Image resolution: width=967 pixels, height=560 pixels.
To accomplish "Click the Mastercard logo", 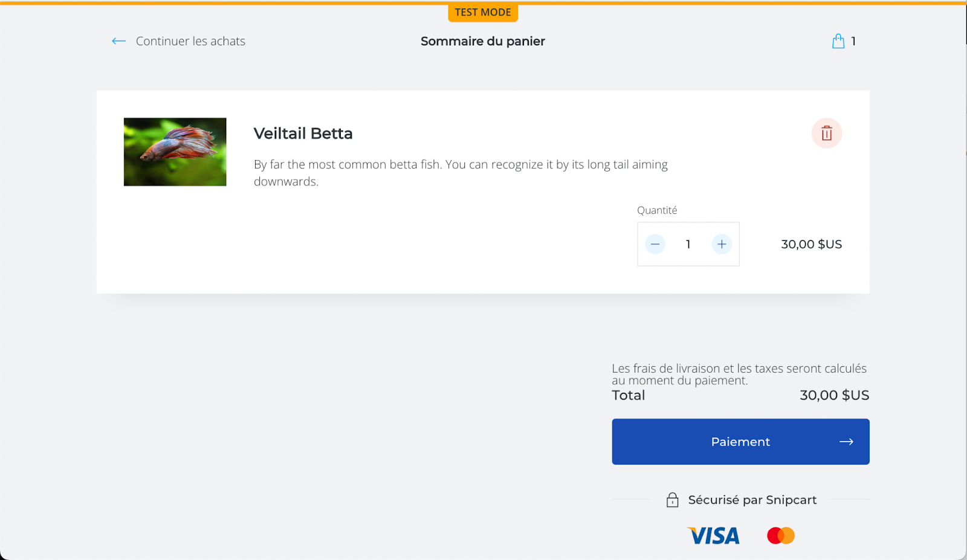I will point(781,536).
